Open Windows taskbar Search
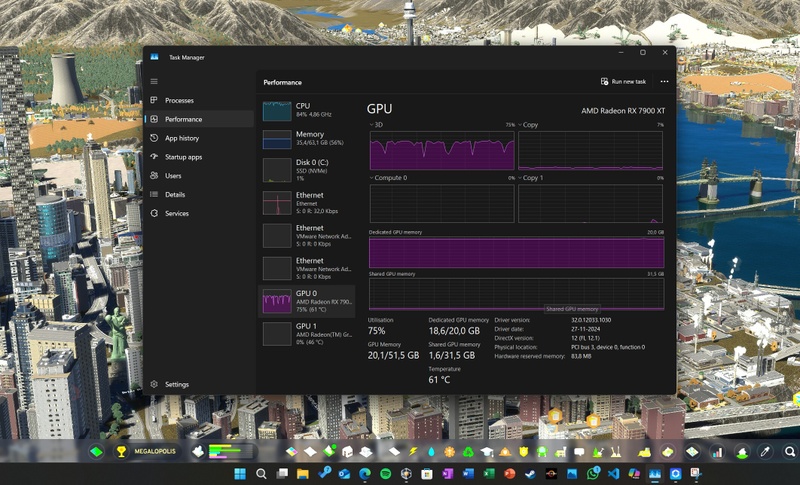Screen dimensions: 800x485 pyautogui.click(x=261, y=474)
